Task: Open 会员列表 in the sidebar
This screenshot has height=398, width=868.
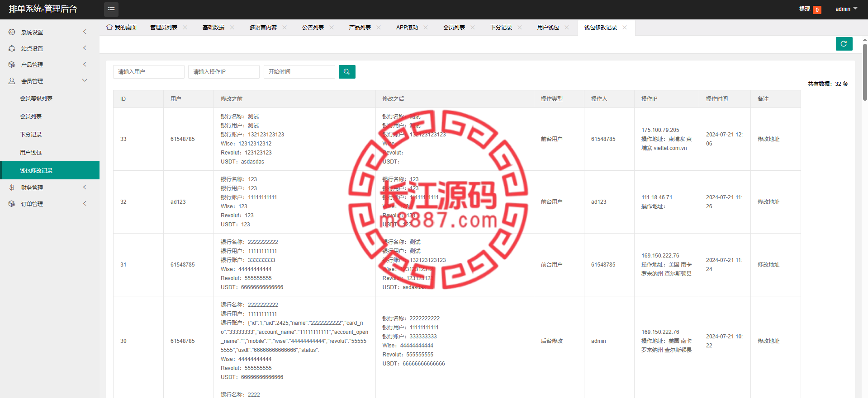Action: 50,117
